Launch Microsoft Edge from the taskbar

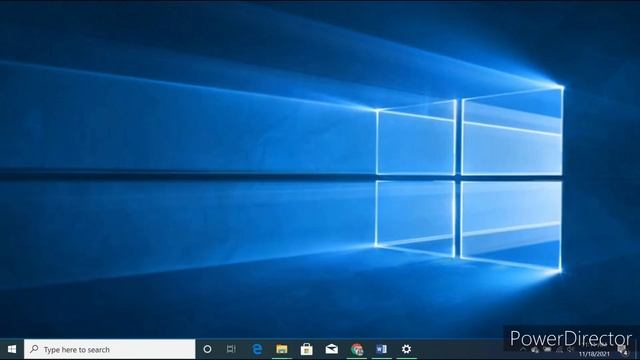[257, 349]
